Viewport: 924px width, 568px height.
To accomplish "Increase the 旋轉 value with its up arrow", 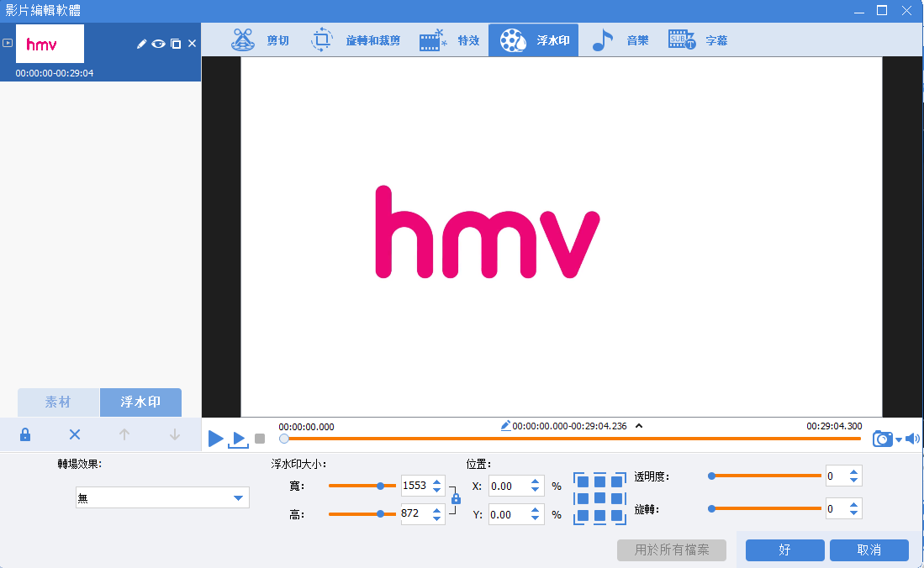I will tap(854, 505).
